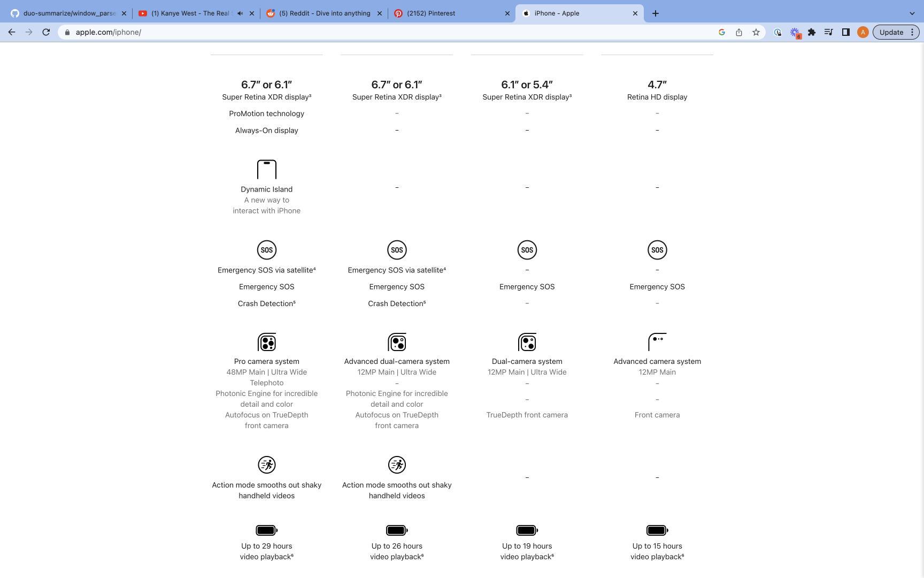Reload the Apple iPhone page

(46, 32)
